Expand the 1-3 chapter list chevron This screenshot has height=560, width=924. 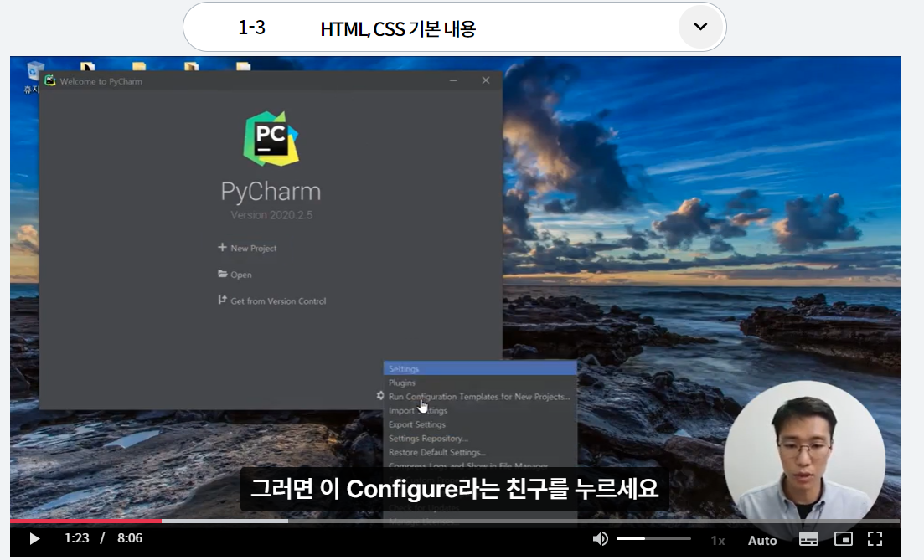(700, 27)
